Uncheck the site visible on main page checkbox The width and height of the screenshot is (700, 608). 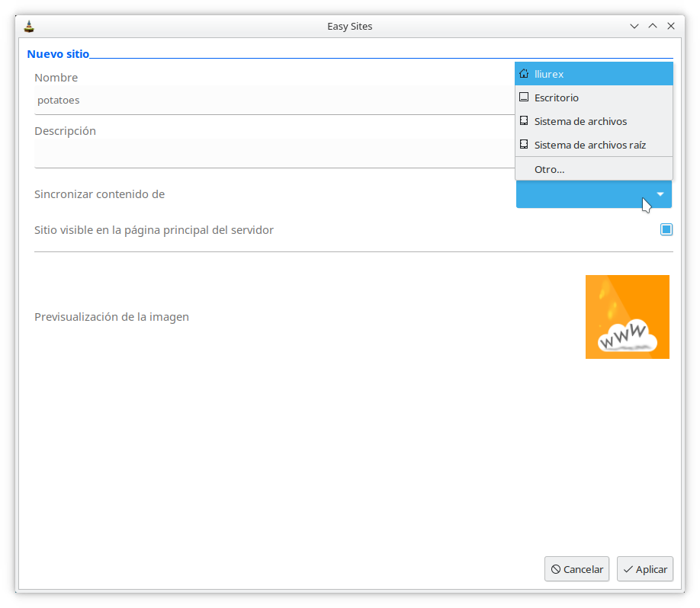coord(666,229)
